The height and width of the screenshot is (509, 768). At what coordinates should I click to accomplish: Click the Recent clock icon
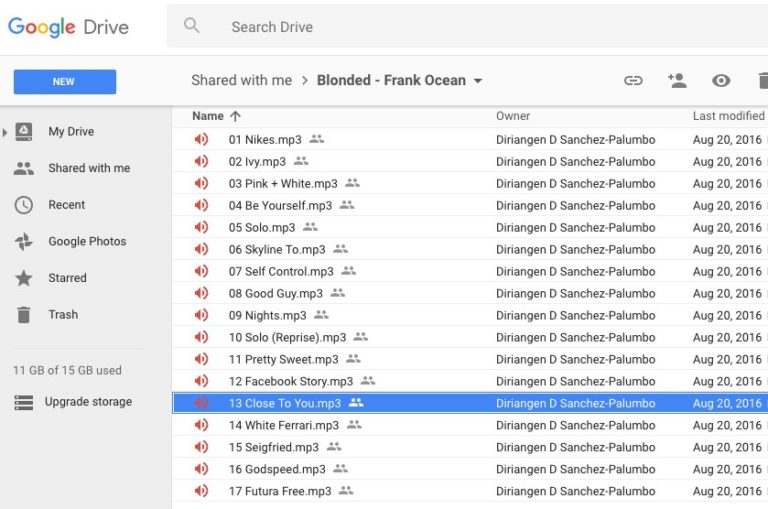(x=24, y=205)
